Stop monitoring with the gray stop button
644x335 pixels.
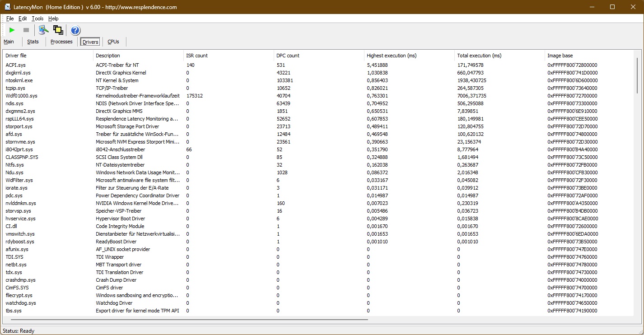click(x=26, y=30)
